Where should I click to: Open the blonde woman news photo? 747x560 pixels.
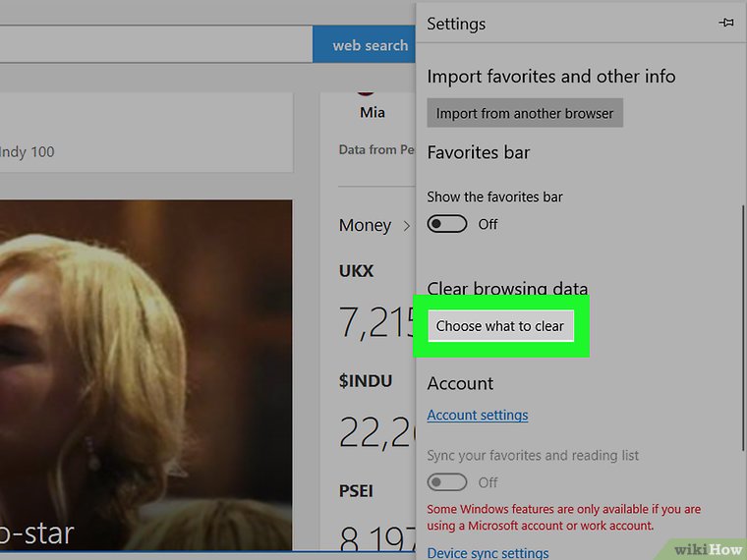(x=145, y=374)
